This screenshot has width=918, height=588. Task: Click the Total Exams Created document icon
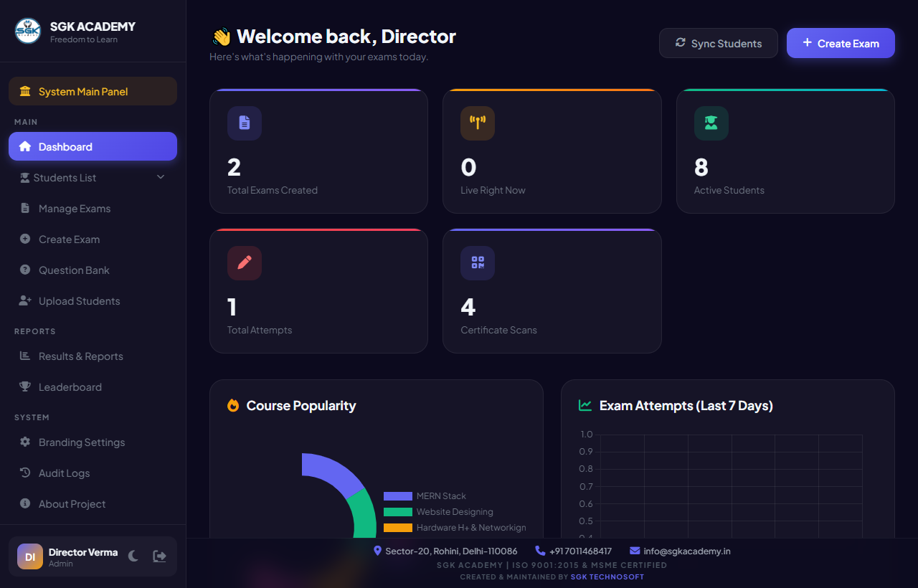[x=245, y=123]
